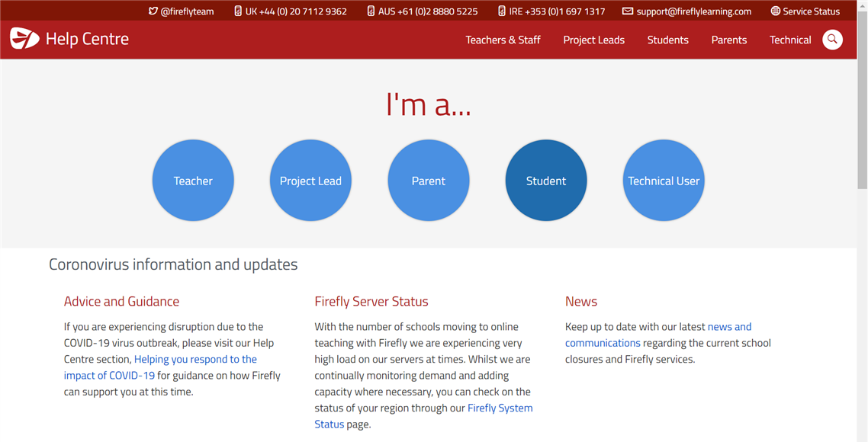The width and height of the screenshot is (868, 442).
Task: Click the 'Firefly Server Status' heading
Action: coord(371,302)
